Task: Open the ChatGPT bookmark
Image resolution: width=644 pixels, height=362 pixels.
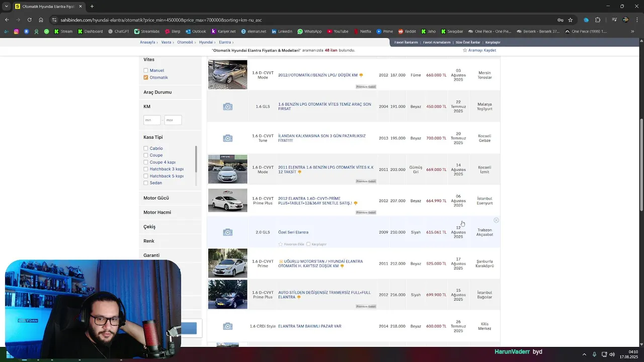Action: 119,31
